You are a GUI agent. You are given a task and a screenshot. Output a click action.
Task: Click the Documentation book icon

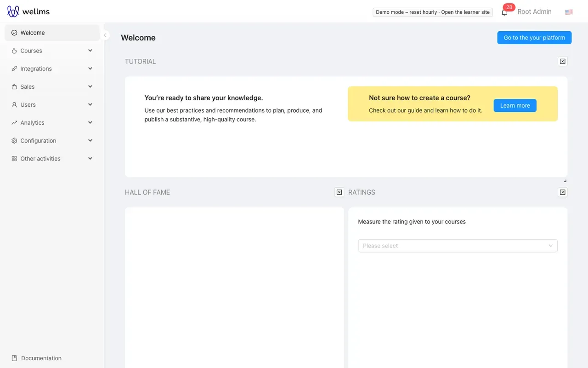click(14, 358)
